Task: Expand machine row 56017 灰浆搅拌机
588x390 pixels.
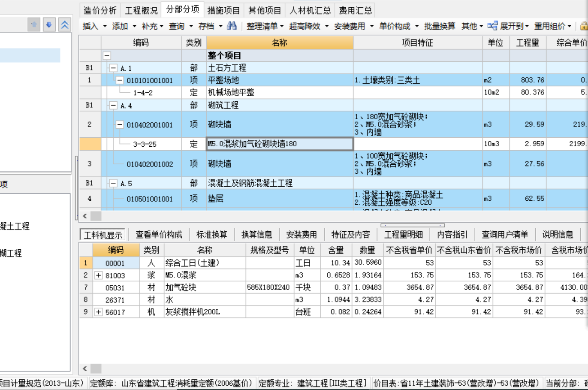Action: [x=98, y=312]
